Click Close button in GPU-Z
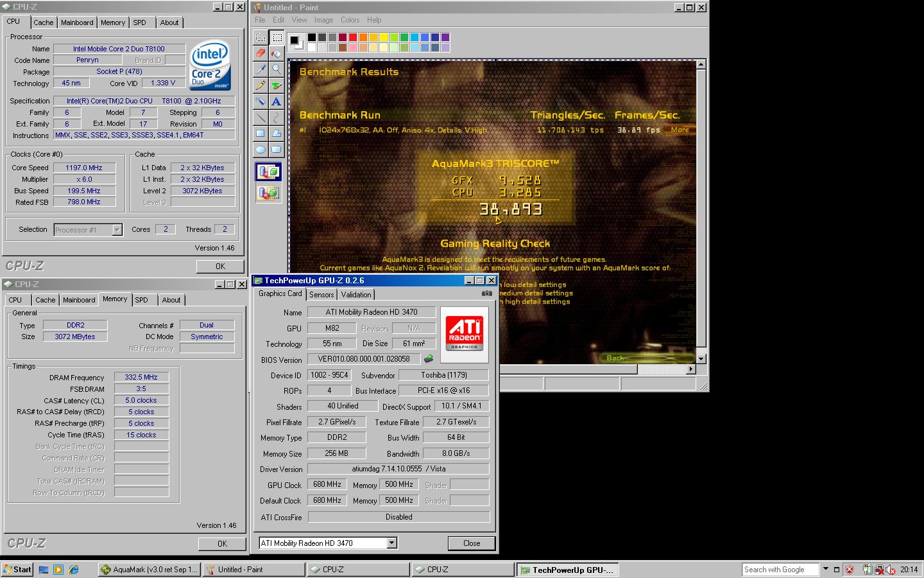This screenshot has height=578, width=924. (472, 543)
